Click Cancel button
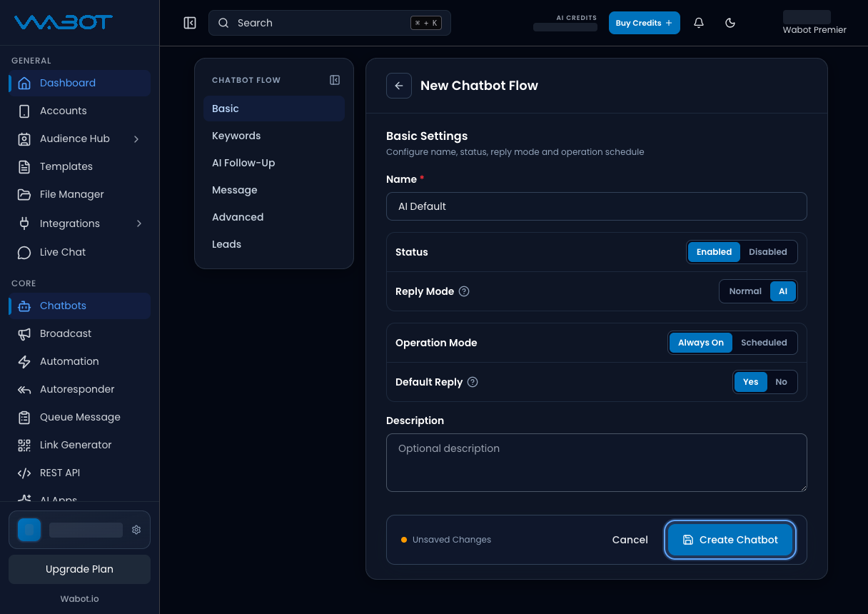Screen dimensions: 868x614 coord(630,540)
